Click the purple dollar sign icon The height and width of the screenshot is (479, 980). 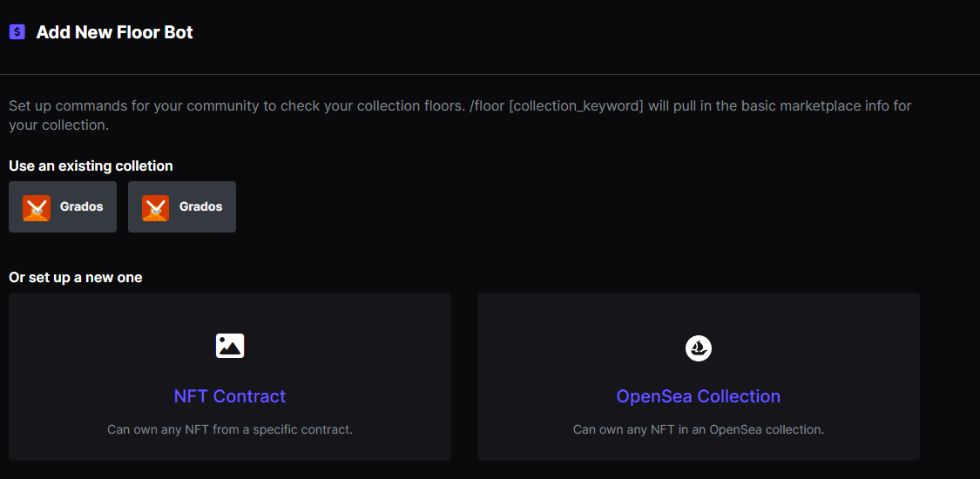coord(17,32)
